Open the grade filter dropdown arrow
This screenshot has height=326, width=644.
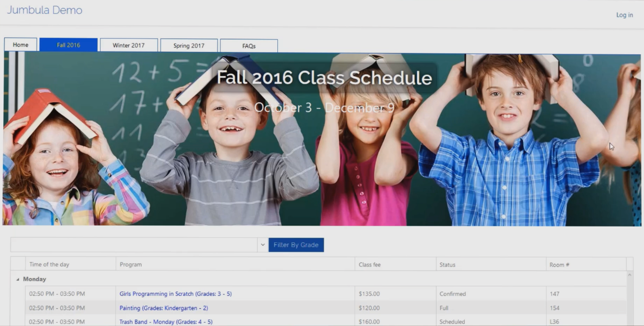coord(262,245)
